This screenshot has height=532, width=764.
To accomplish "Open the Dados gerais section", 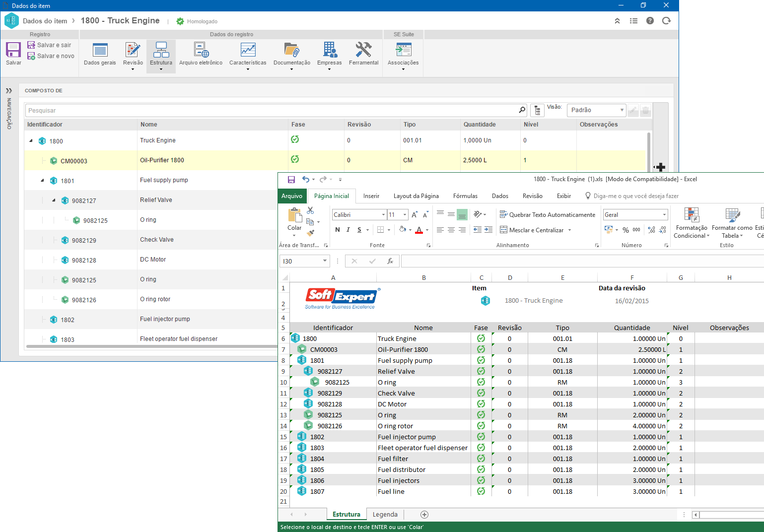I will [x=100, y=54].
